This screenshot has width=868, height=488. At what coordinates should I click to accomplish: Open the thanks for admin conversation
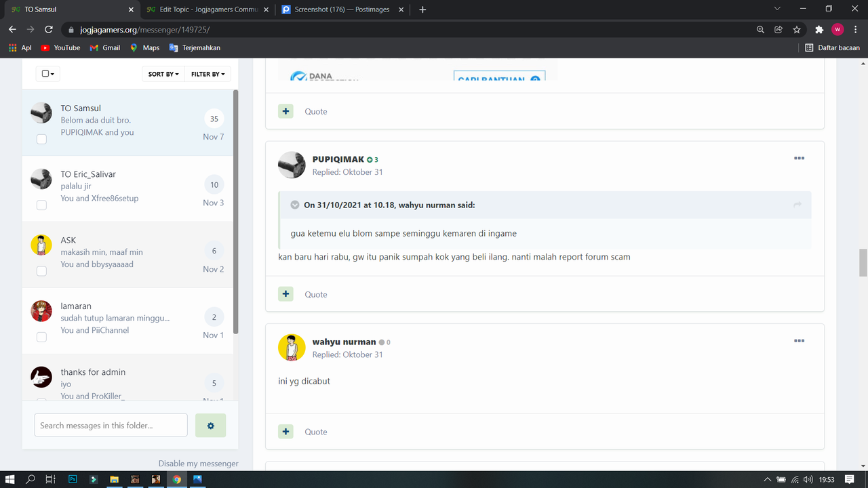coord(127,378)
